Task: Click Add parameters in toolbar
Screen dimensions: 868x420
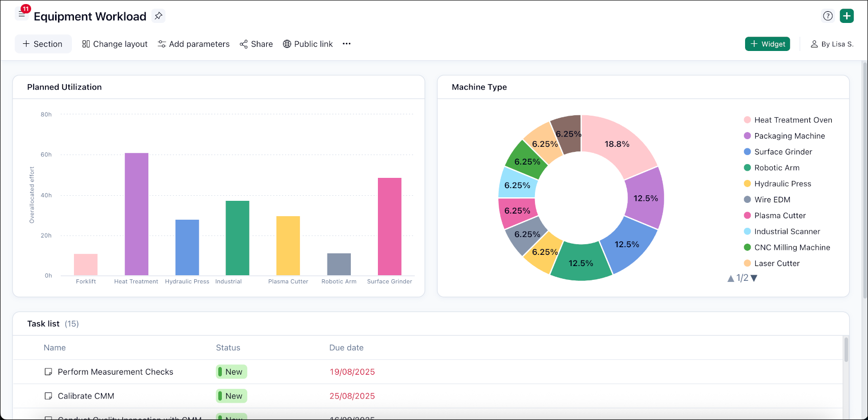Action: [194, 44]
